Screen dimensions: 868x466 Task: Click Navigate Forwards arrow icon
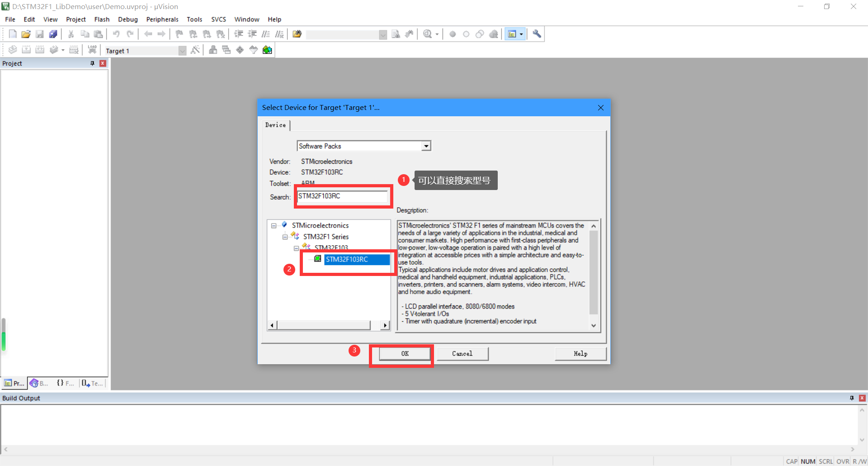point(161,34)
